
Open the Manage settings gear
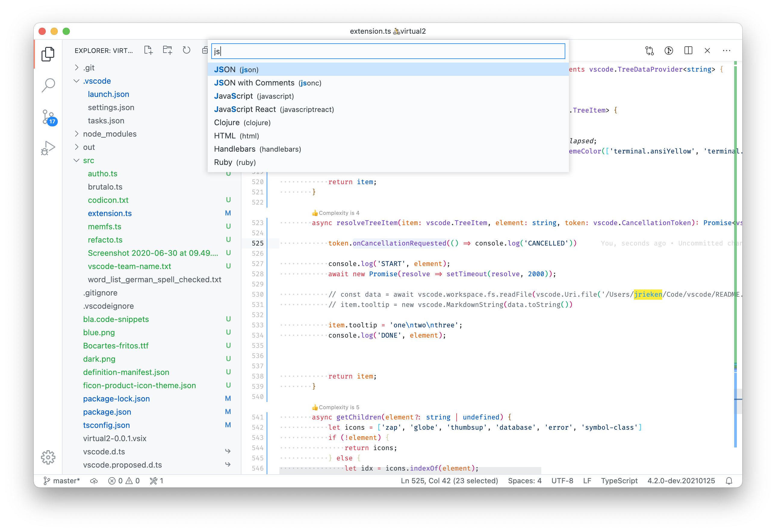48,458
